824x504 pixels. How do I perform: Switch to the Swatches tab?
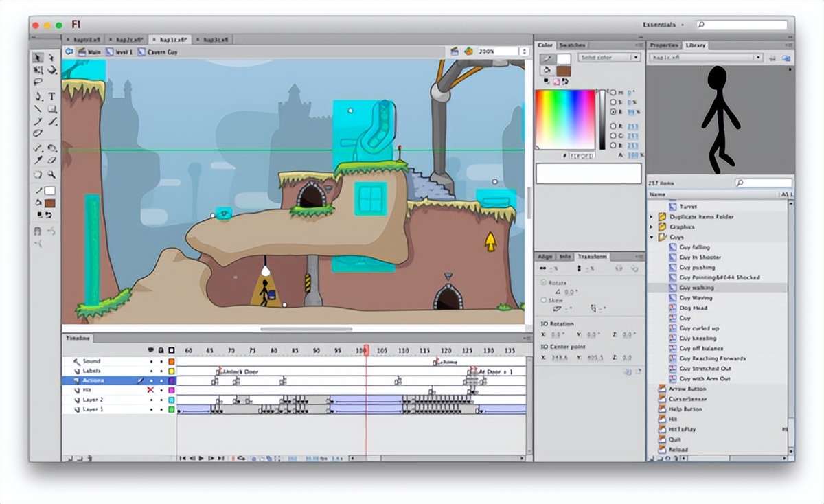571,45
